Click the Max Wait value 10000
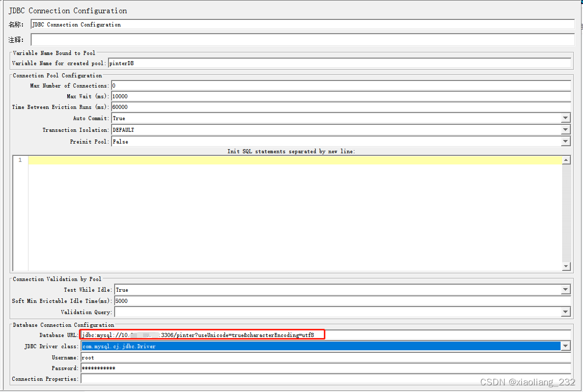583x392 pixels. [x=255, y=96]
